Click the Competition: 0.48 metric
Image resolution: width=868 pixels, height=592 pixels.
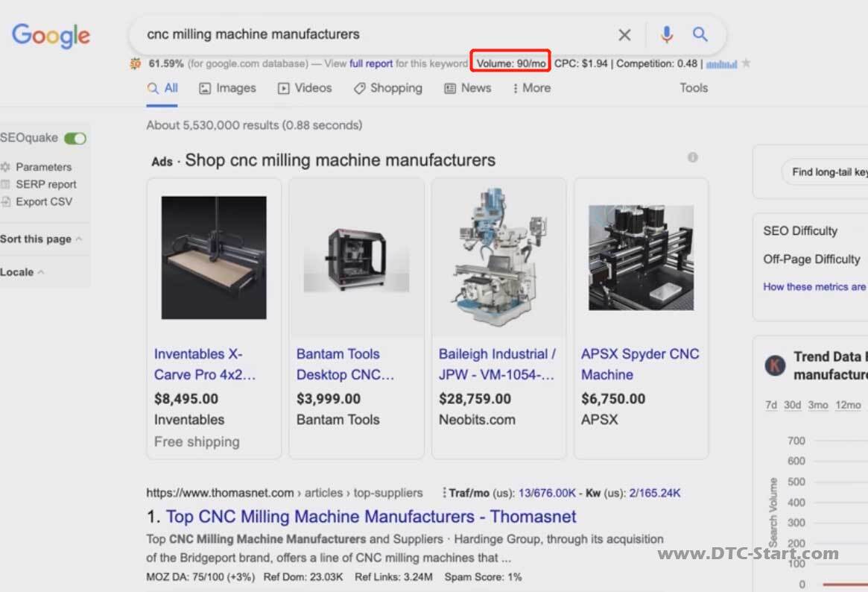pos(656,63)
